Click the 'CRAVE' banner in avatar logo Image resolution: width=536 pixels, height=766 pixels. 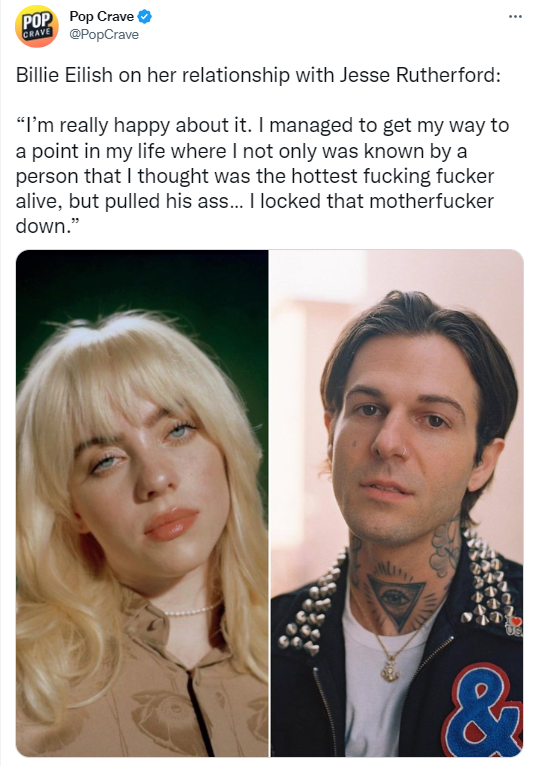(37, 32)
